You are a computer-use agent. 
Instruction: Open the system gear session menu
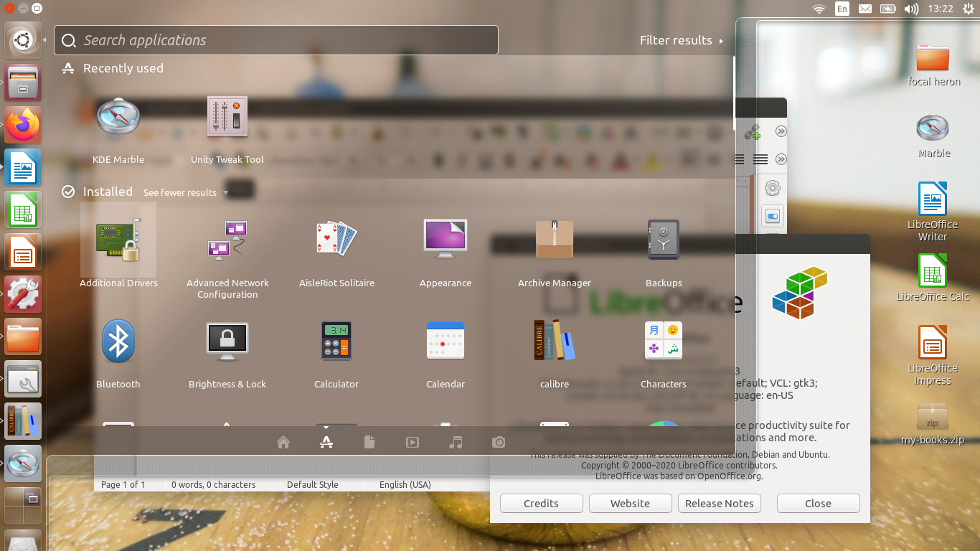click(968, 9)
